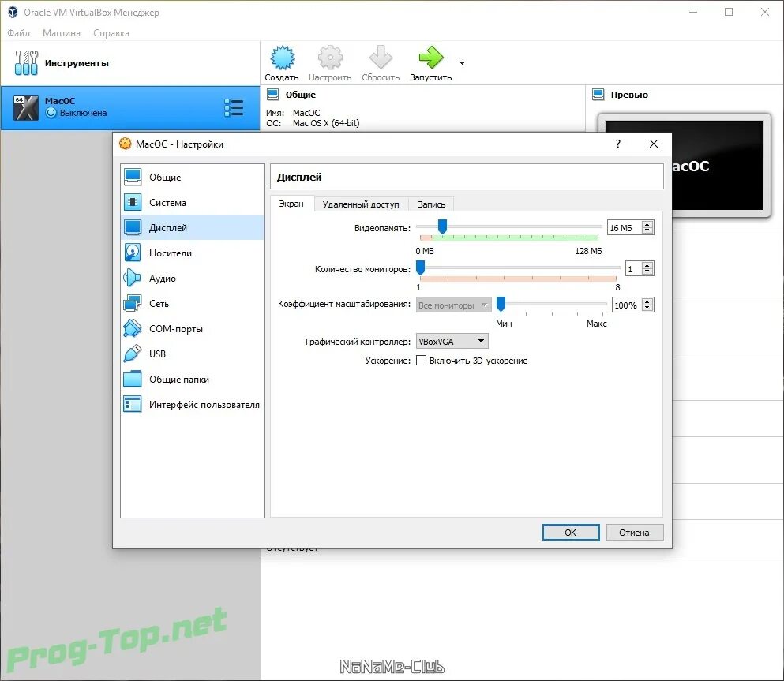Select the MacOC virtual machine icon
This screenshot has height=681, width=784.
click(x=25, y=108)
